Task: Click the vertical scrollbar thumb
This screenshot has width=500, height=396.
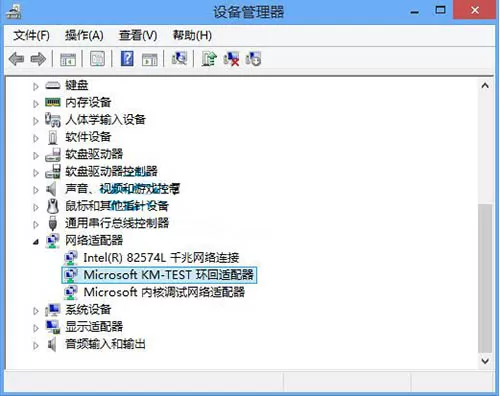Action: [x=485, y=278]
